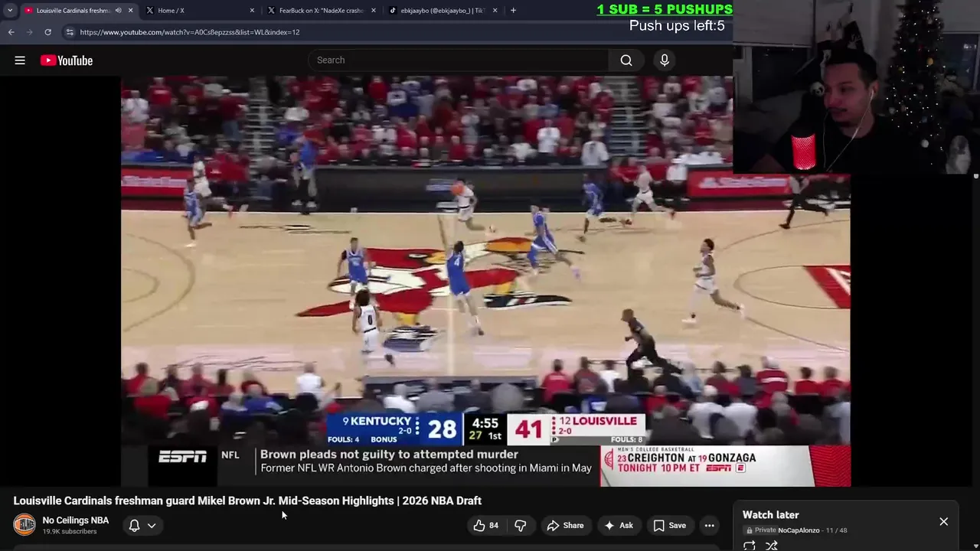Open the YouTube hamburger guide menu
This screenshot has width=980, height=551.
(20, 60)
